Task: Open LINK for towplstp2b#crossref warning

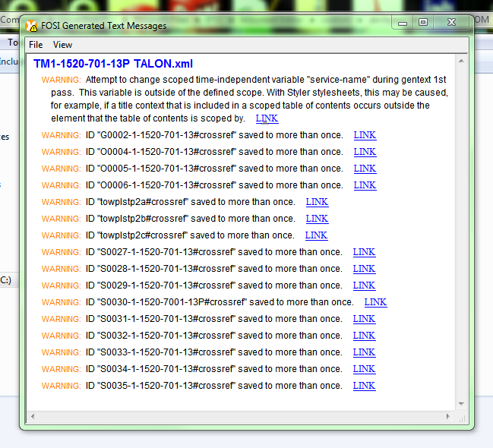Action: coord(317,219)
